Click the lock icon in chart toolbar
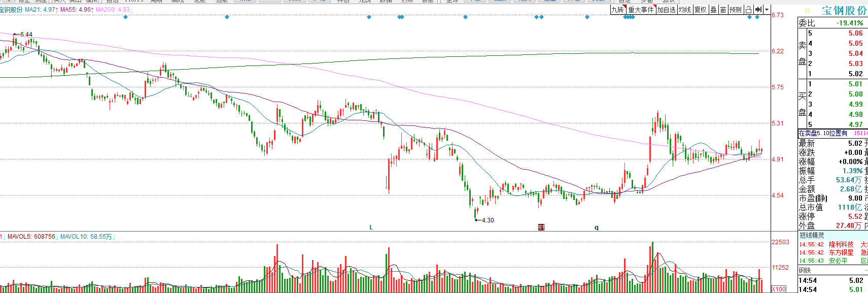868x293 pixels. (748, 10)
